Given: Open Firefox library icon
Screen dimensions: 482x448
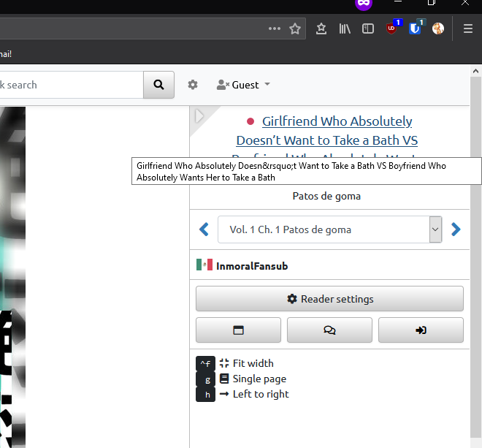Looking at the screenshot, I should [345, 29].
